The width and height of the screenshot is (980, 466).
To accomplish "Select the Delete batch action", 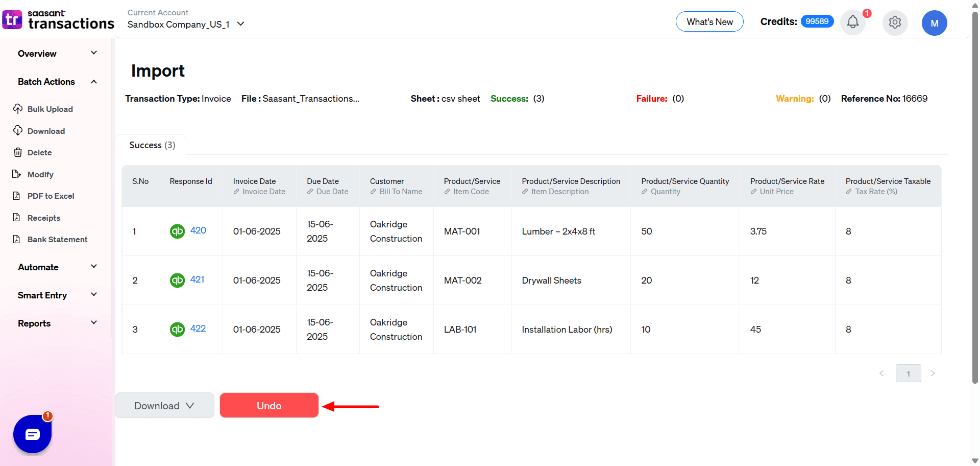I will coord(39,152).
